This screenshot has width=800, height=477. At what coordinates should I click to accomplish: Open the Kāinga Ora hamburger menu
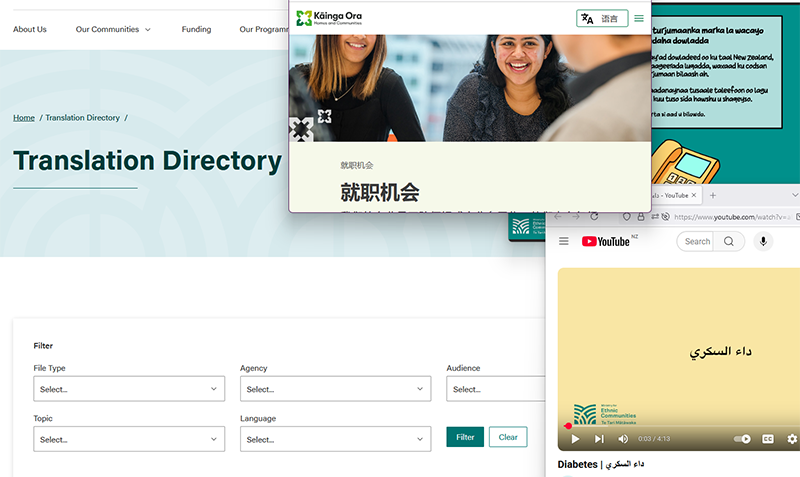[x=639, y=18]
